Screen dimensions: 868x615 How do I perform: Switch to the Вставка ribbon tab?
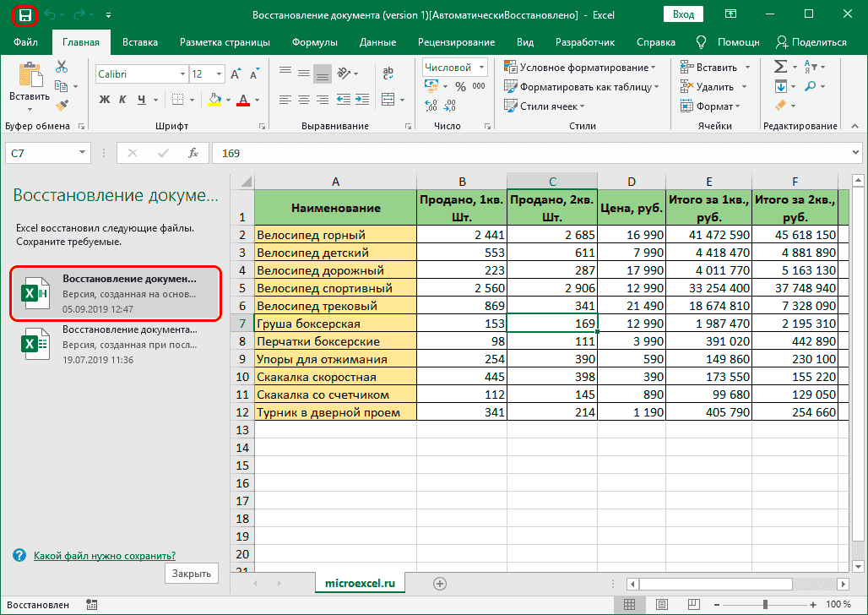click(139, 42)
